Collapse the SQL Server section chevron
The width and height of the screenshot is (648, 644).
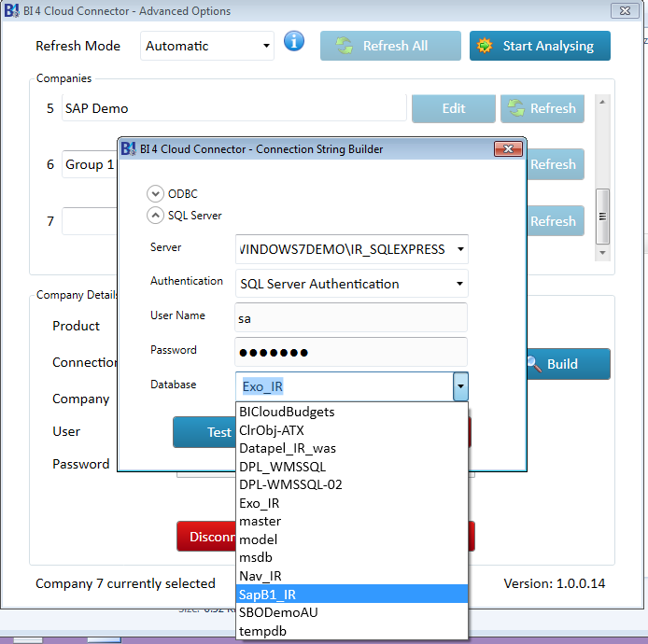155,216
